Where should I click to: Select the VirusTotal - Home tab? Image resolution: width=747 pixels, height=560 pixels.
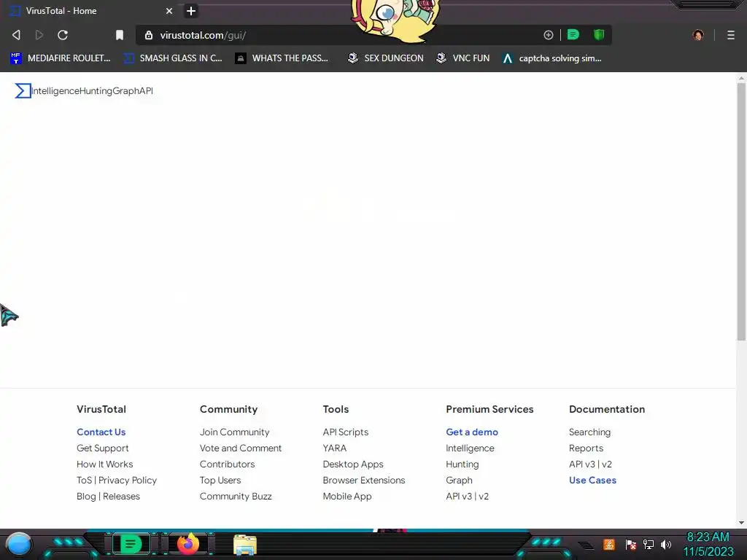coord(90,10)
